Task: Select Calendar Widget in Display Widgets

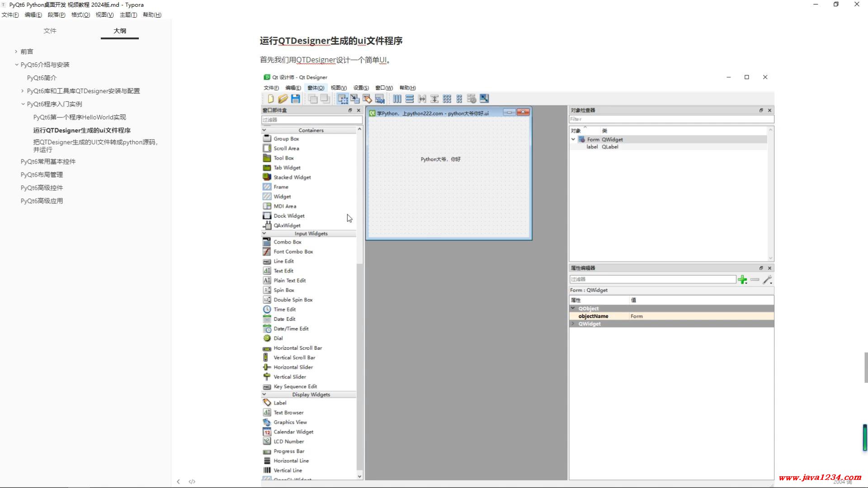Action: pyautogui.click(x=293, y=432)
